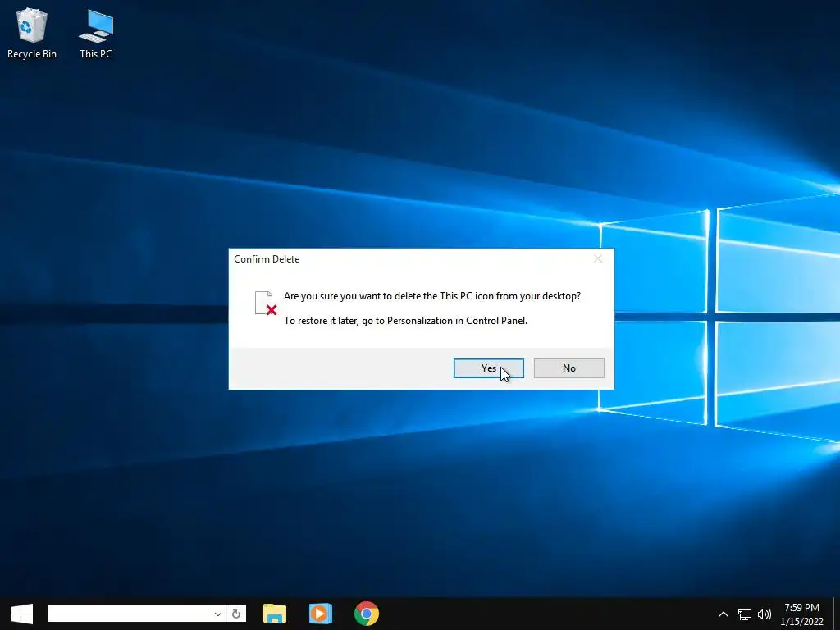Open the volume control tray icon

pyautogui.click(x=765, y=614)
